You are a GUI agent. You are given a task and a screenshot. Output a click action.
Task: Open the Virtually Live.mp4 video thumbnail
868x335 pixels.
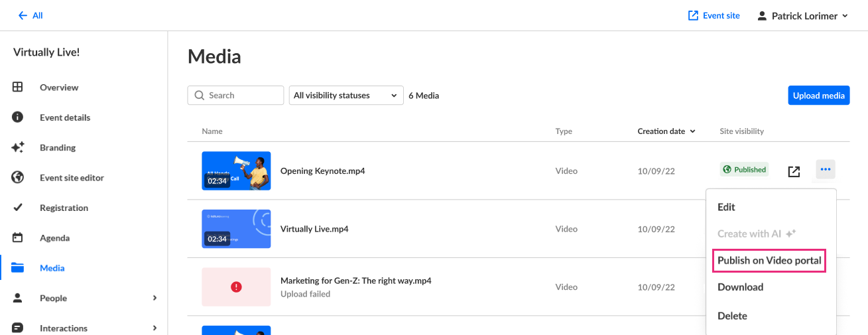pos(236,229)
